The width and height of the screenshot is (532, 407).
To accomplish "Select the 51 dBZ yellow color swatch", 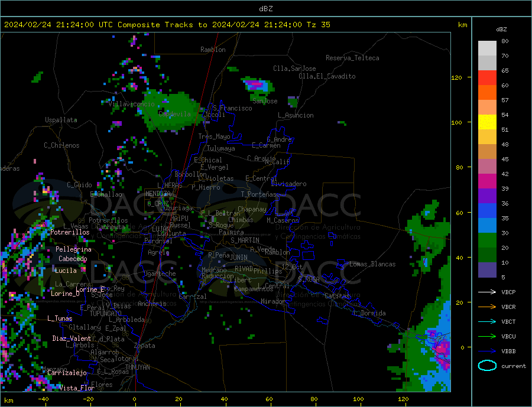I will (x=487, y=122).
